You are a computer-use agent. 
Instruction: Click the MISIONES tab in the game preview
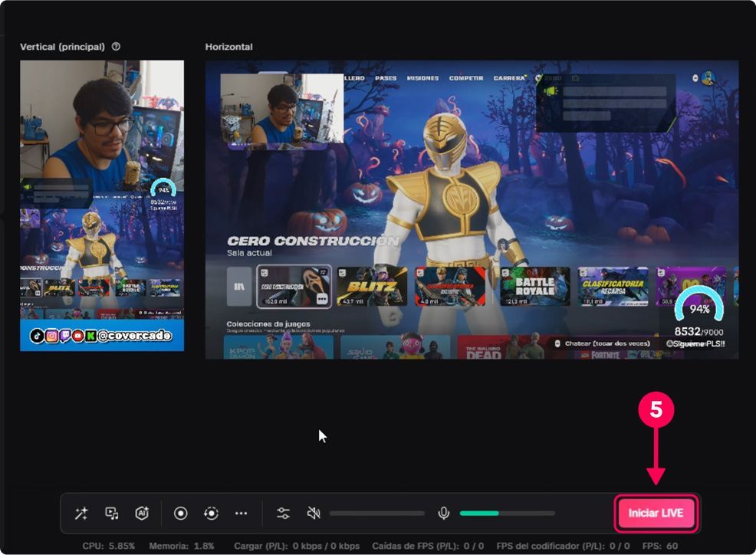pos(422,78)
